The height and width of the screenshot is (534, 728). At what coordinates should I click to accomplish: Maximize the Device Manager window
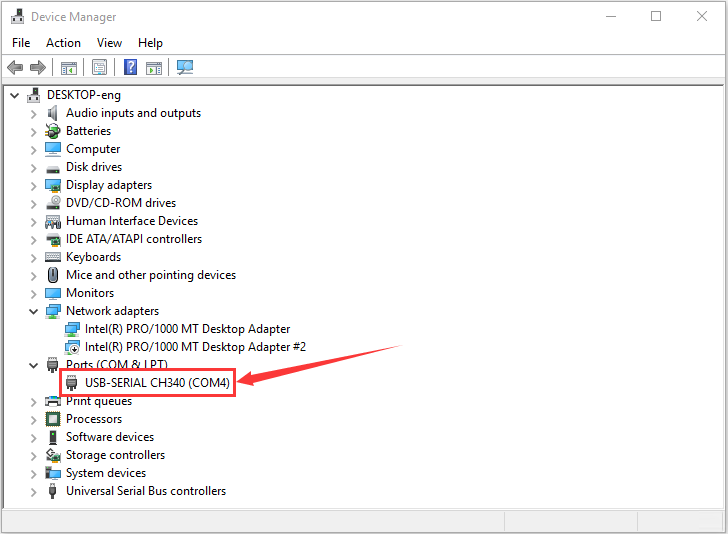tap(656, 16)
